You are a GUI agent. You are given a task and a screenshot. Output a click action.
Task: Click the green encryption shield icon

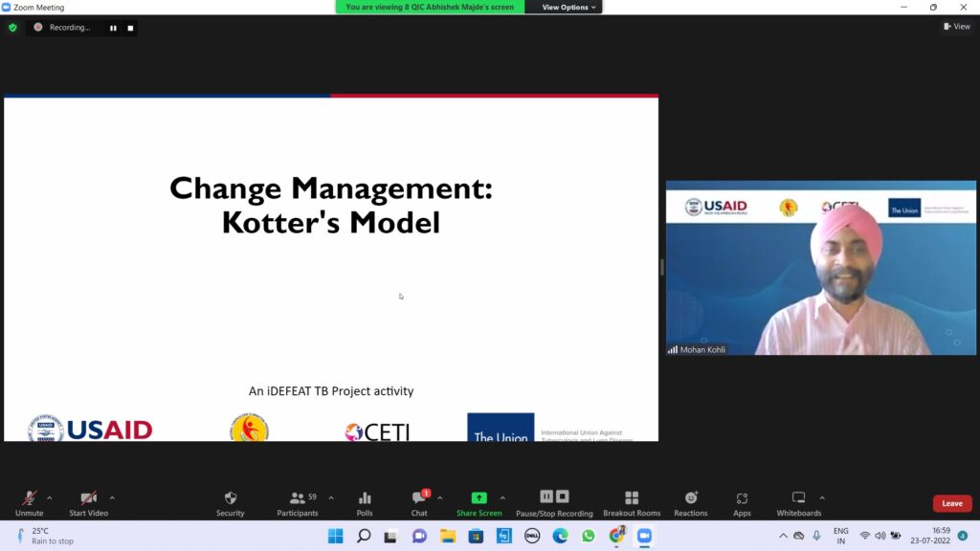tap(12, 28)
